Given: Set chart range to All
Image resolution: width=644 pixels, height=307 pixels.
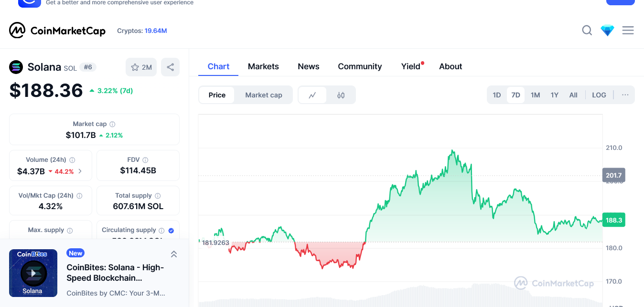Looking at the screenshot, I should coord(573,95).
